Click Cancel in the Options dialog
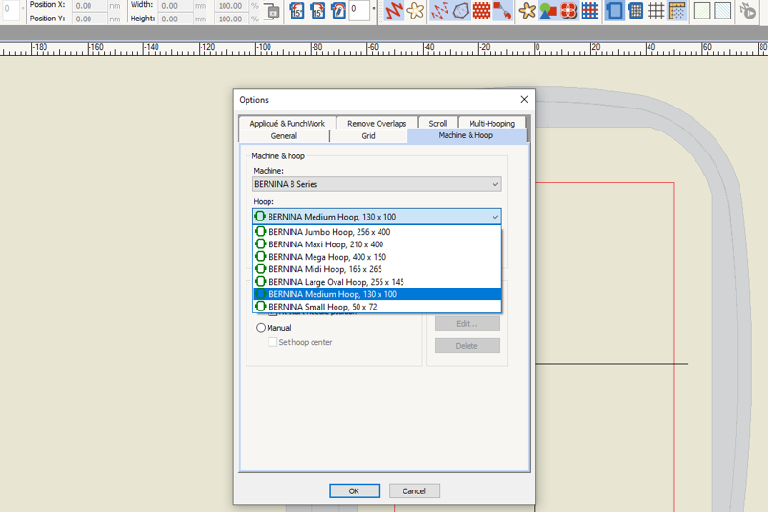 [414, 491]
